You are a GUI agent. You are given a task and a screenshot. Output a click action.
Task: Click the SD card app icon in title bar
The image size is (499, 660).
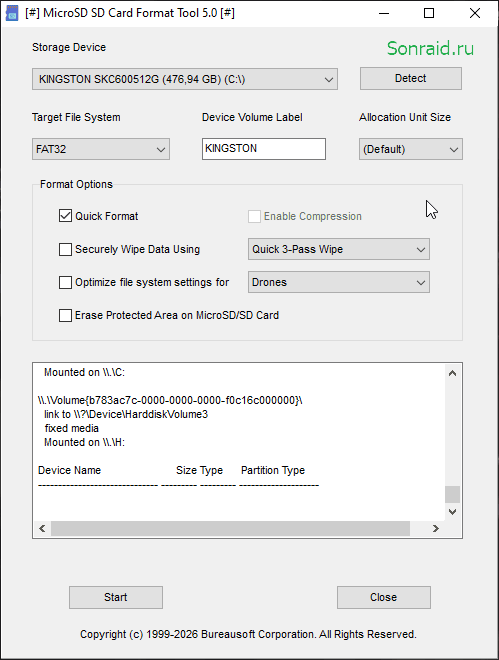click(12, 13)
